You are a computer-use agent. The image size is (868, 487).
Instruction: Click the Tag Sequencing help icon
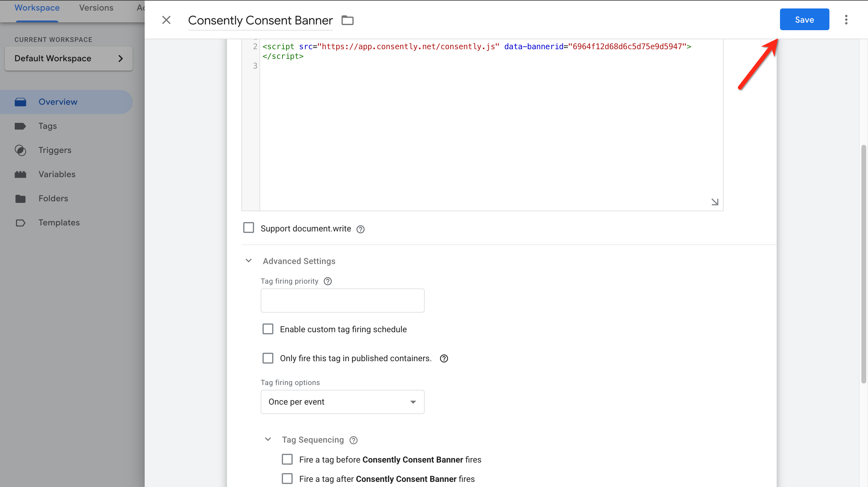353,440
